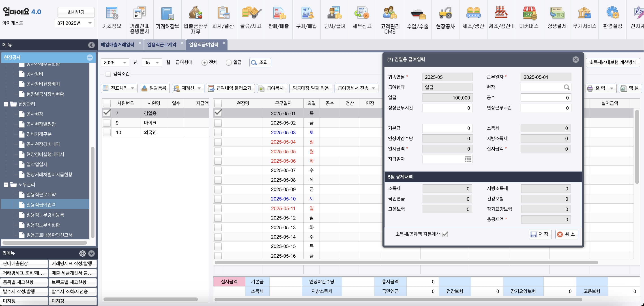Click the 현장 search magnifier icon
The image size is (644, 306).
(x=567, y=87)
